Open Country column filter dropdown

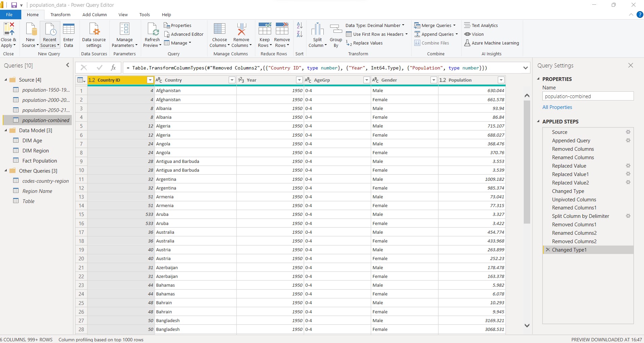(x=232, y=80)
